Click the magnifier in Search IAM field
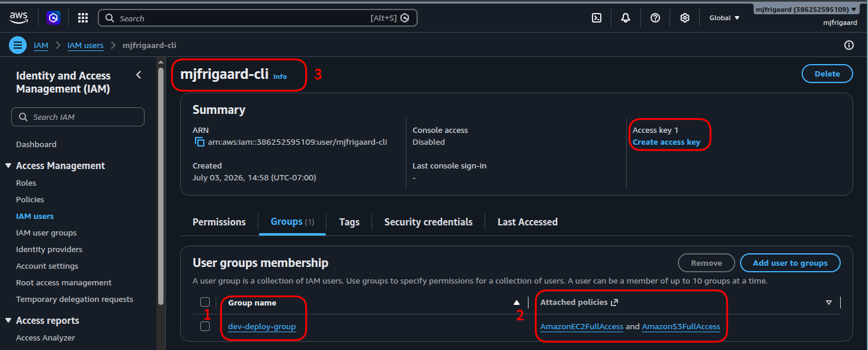Viewport: 868px width, 350px height. pyautogui.click(x=24, y=117)
